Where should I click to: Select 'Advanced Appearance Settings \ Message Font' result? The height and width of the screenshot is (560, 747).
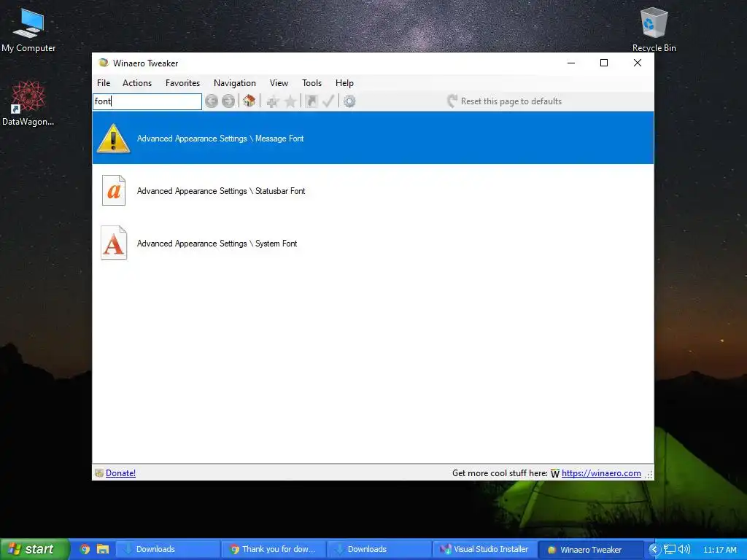click(x=373, y=138)
